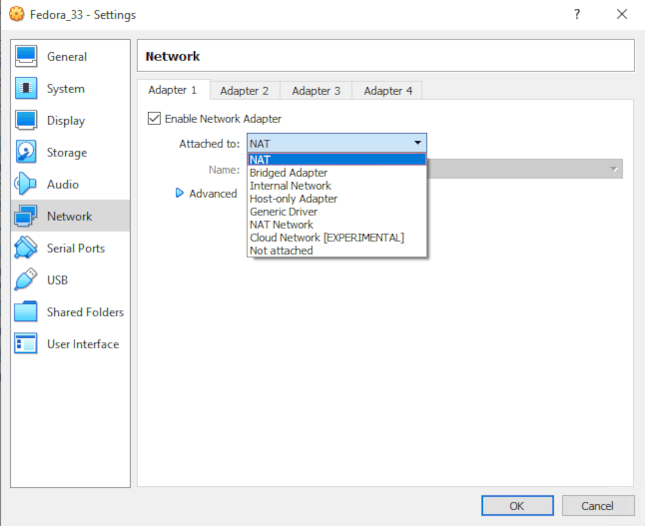645x526 pixels.
Task: Collapse the Attached to dropdown arrow
Action: 418,143
